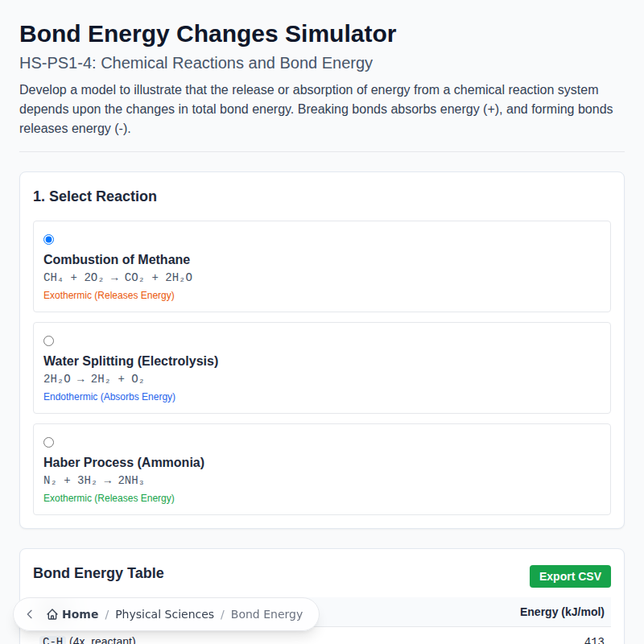This screenshot has width=644, height=644.
Task: Click the Bond Energy breadcrumb item
Action: click(x=266, y=613)
